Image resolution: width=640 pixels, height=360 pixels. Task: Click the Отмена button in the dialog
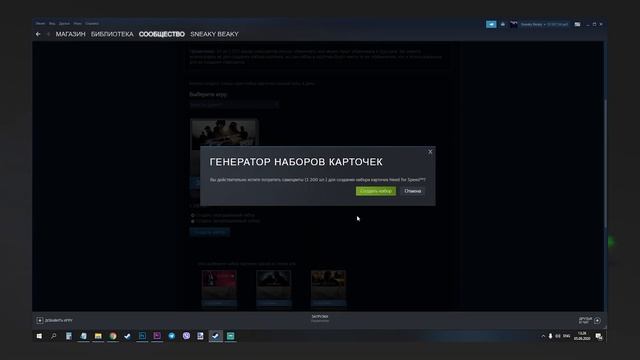click(412, 191)
